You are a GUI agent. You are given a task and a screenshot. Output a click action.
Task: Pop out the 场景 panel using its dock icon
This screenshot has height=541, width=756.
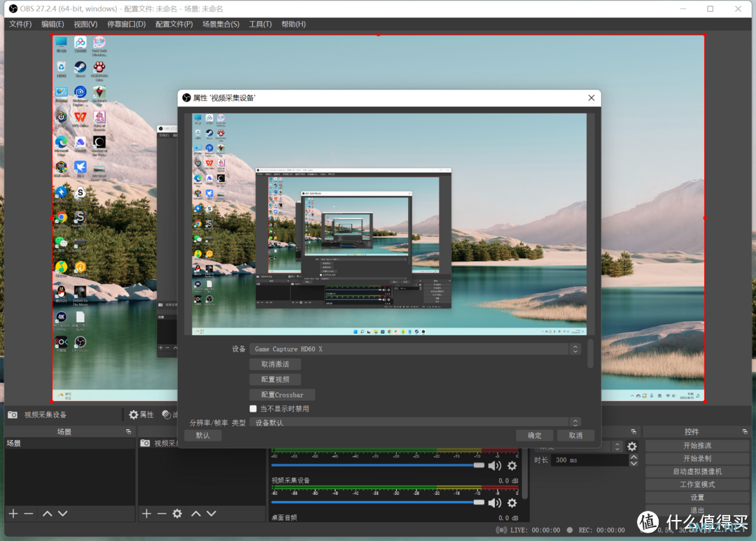tap(128, 432)
